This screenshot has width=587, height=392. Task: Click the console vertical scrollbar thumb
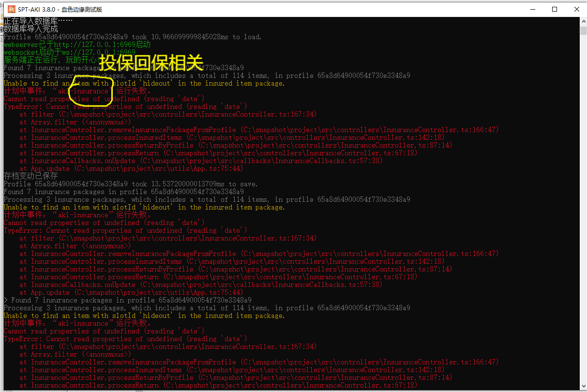pyautogui.click(x=583, y=31)
